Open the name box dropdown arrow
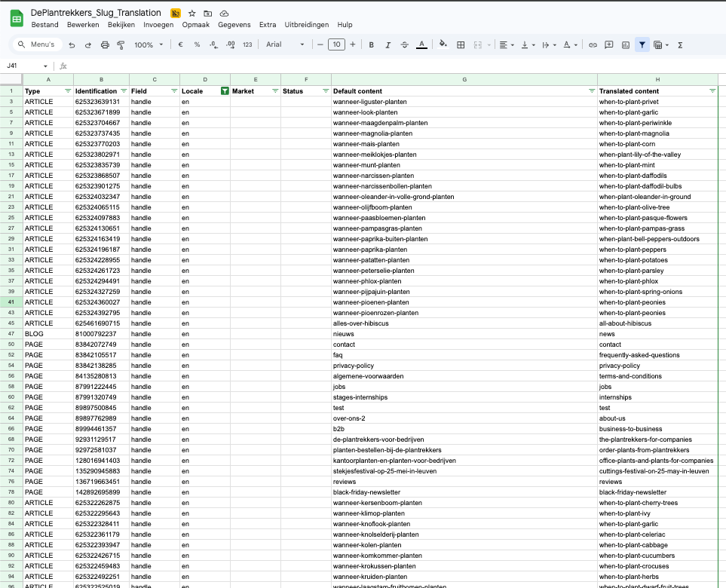The width and height of the screenshot is (726, 588). [45, 66]
